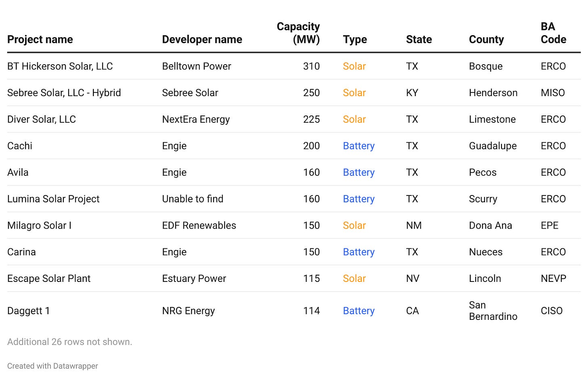This screenshot has height=378, width=588.
Task: Select 'Escape Solar Plant' project cell
Action: point(49,279)
